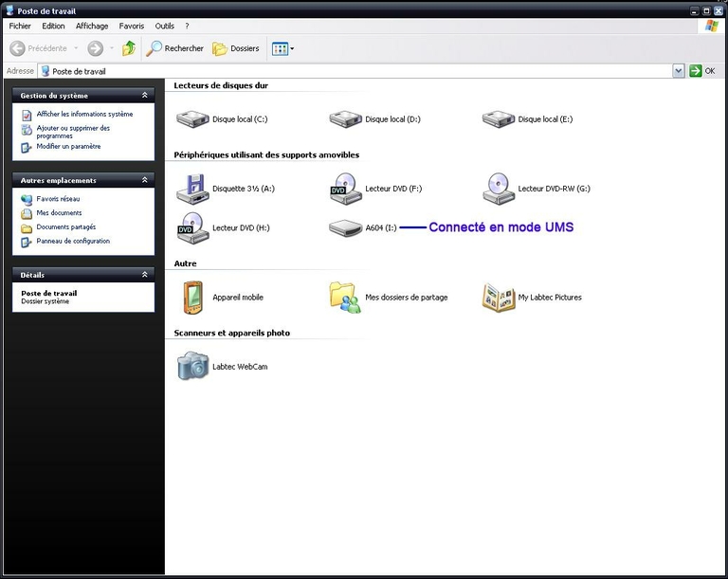Image resolution: width=728 pixels, height=579 pixels.
Task: Select Lecteur DVD-RW (G:) drive icon
Action: pyautogui.click(x=499, y=189)
